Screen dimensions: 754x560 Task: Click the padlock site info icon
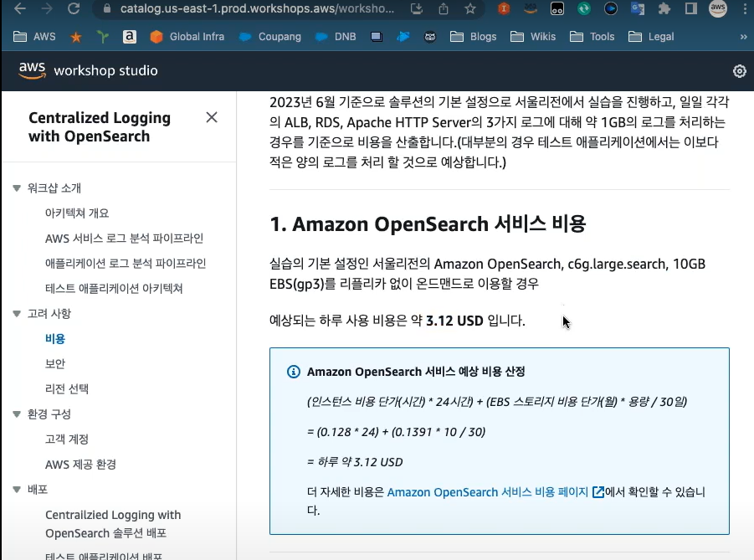coord(107,8)
